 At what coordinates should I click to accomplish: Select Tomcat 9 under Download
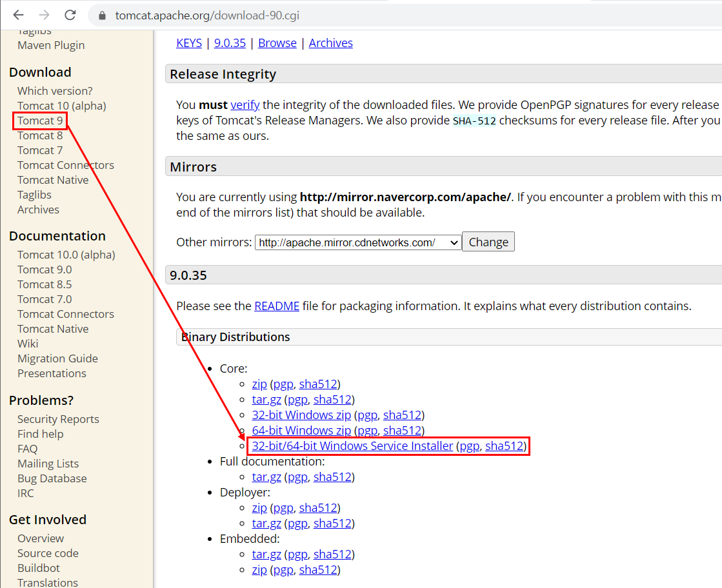coord(40,121)
